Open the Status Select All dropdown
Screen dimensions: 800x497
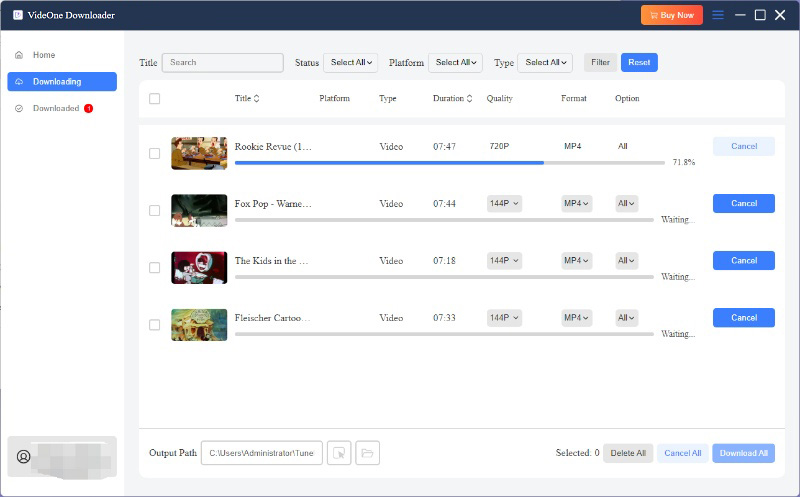pyautogui.click(x=351, y=63)
